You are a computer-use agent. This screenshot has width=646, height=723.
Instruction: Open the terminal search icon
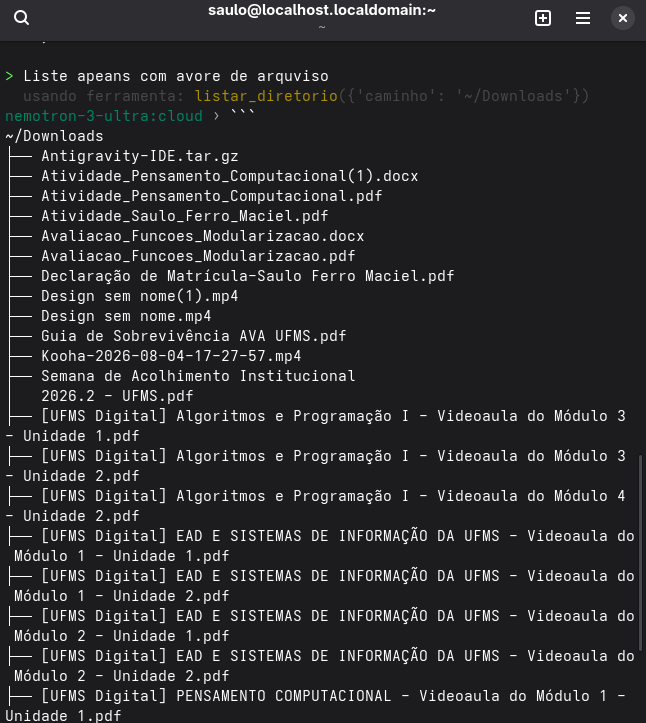coord(21,18)
